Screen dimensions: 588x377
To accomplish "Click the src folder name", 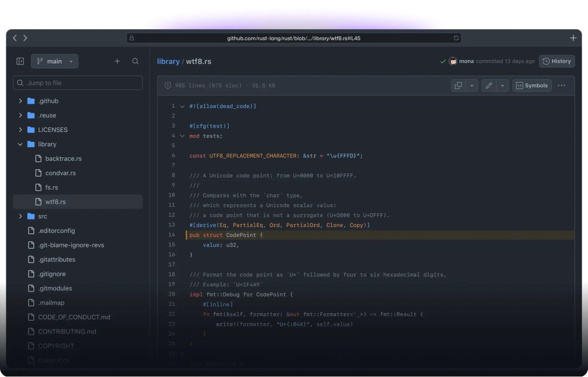I will tap(43, 216).
